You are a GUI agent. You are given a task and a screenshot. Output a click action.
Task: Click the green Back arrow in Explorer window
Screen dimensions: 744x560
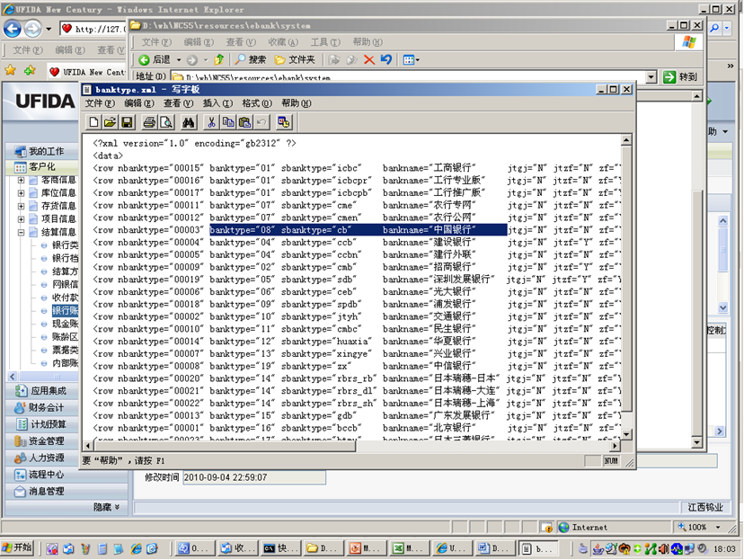pos(144,60)
